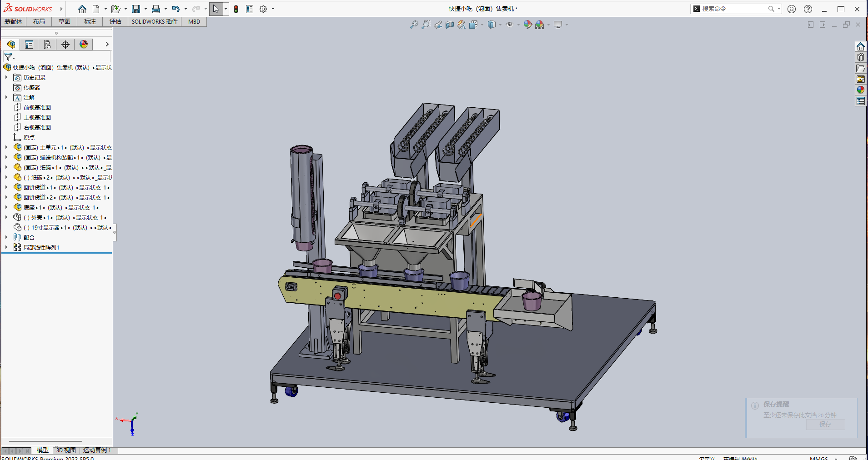868x460 pixels.
Task: Activate the Section View tool
Action: point(450,25)
